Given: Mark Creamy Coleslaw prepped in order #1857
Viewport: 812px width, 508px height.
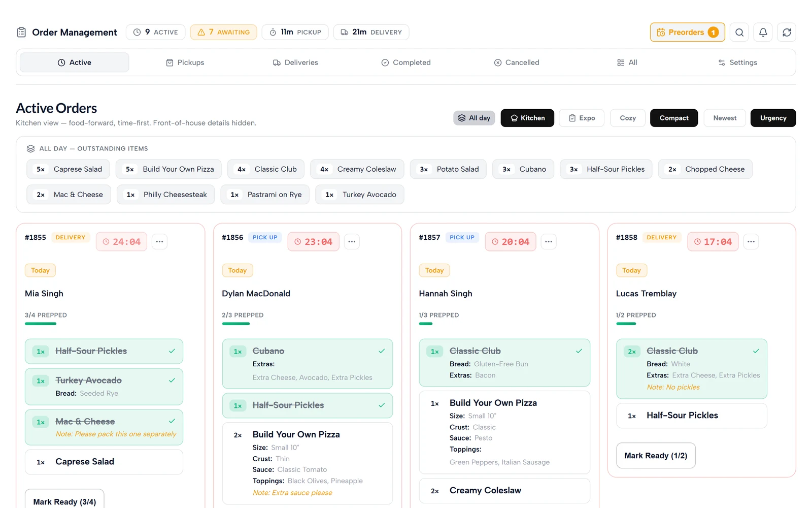Looking at the screenshot, I should (x=504, y=491).
